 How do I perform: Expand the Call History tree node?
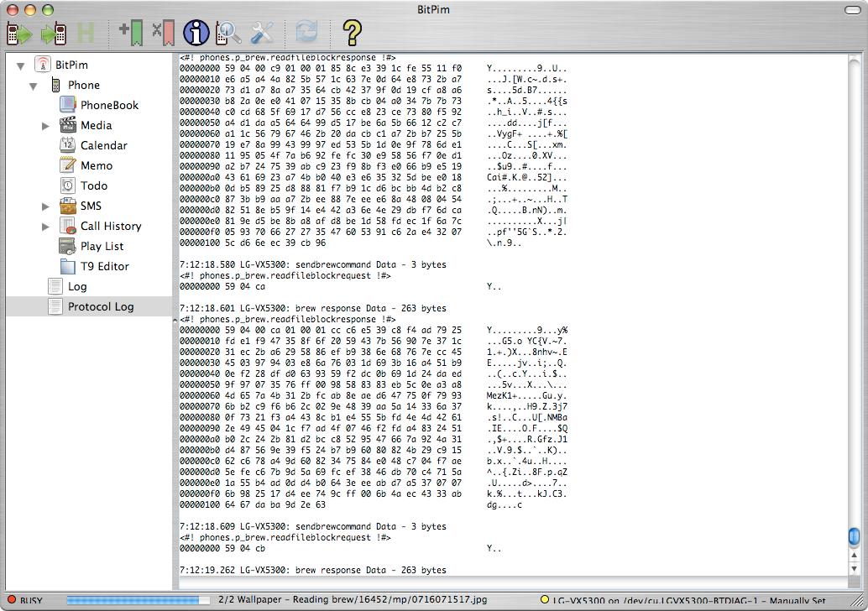click(x=45, y=227)
